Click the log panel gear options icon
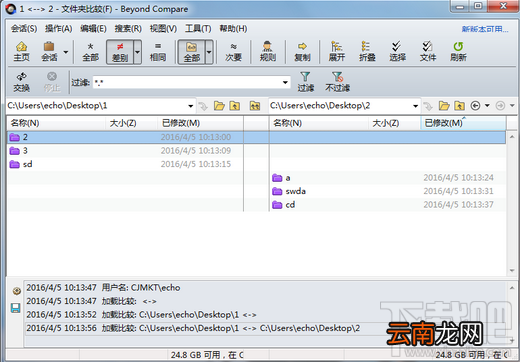The image size is (520, 362). [x=16, y=291]
